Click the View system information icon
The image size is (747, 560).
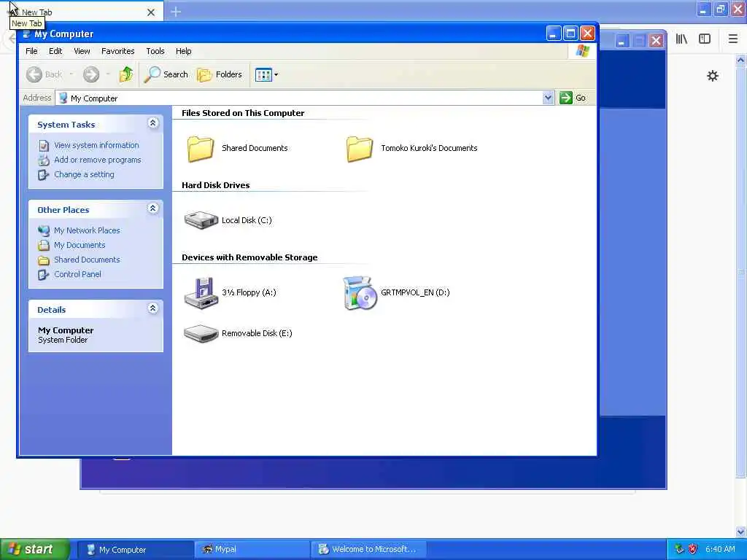(44, 146)
